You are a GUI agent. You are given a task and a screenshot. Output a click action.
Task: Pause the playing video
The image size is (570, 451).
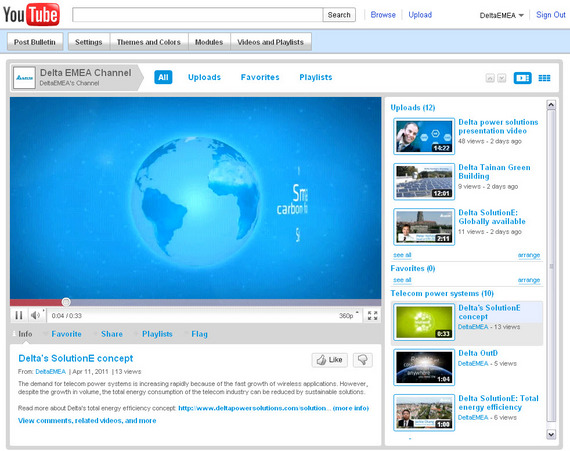coord(19,315)
